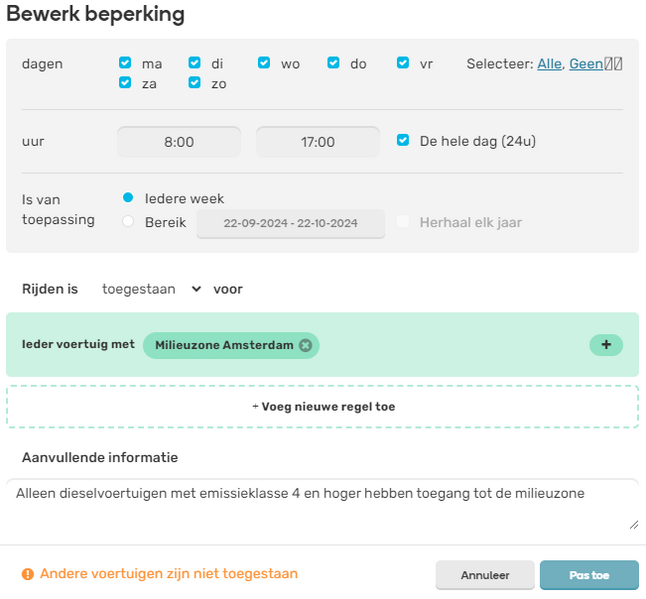Click the Geen select link
646x599 pixels.
[586, 64]
